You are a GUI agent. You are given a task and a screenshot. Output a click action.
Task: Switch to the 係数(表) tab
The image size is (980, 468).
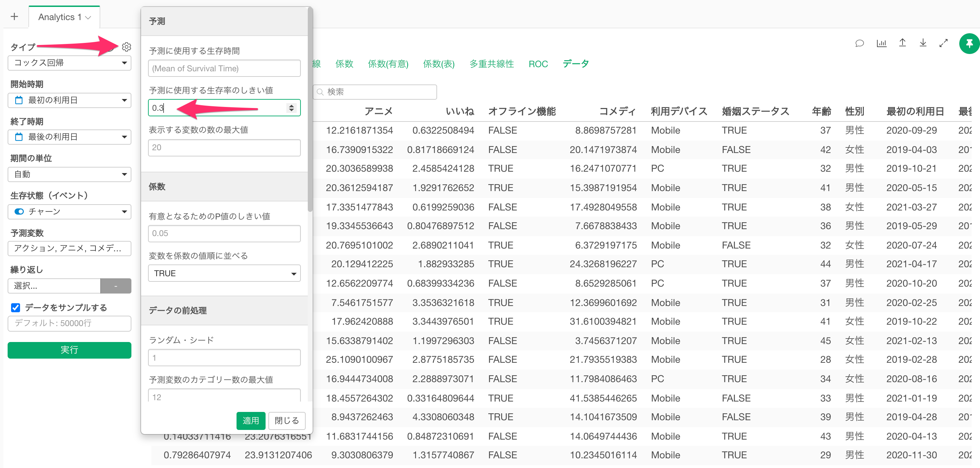click(x=438, y=64)
